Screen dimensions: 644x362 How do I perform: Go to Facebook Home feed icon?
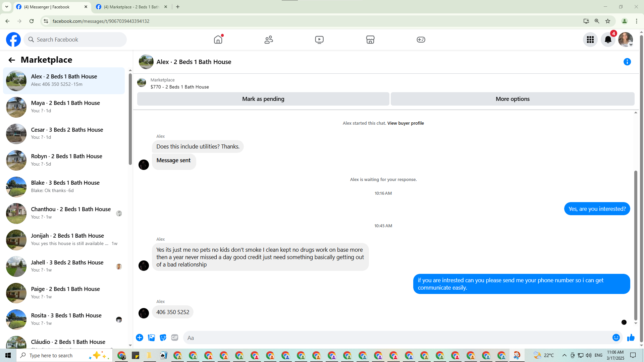coord(218,40)
